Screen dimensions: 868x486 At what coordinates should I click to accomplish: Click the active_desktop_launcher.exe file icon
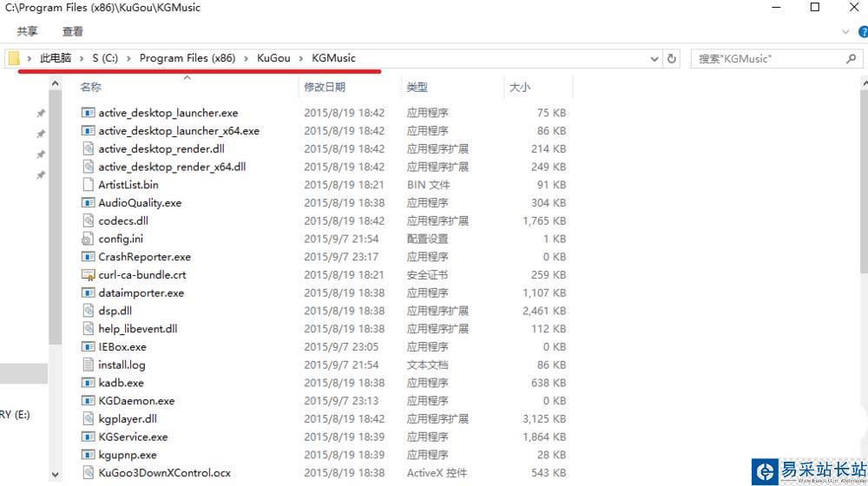pyautogui.click(x=88, y=113)
